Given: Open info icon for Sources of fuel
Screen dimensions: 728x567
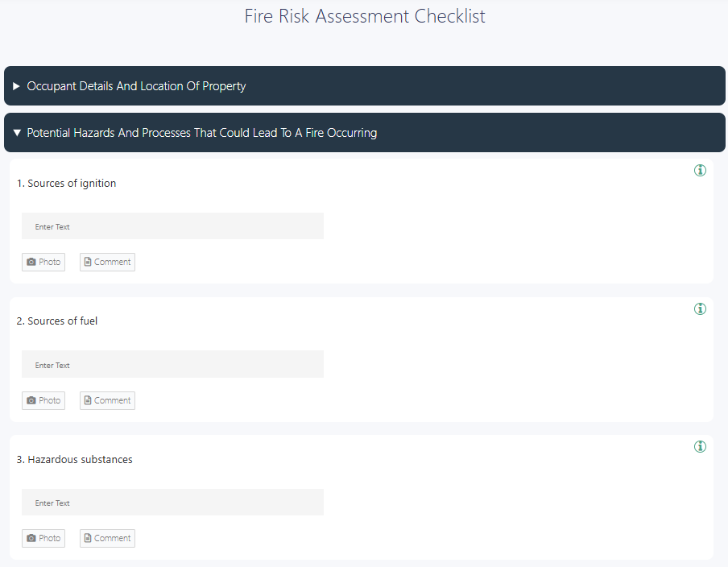Looking at the screenshot, I should click(700, 308).
